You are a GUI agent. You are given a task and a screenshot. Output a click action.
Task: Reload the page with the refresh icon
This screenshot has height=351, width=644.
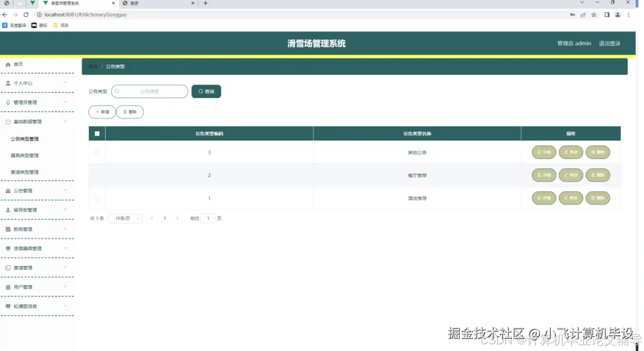click(x=26, y=15)
